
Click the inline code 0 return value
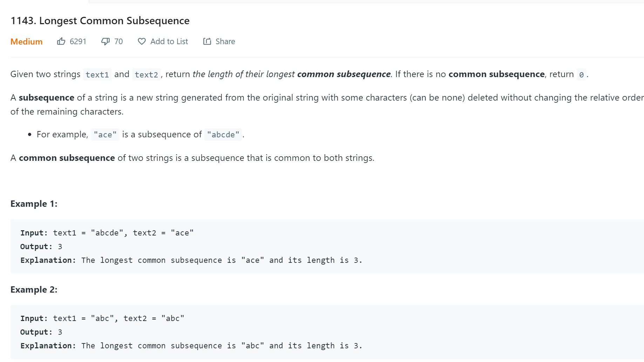[581, 75]
